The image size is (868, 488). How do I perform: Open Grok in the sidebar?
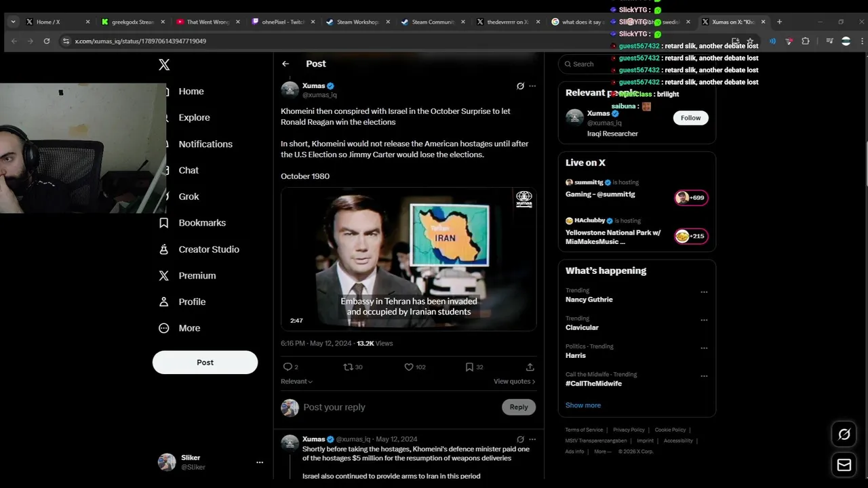(189, 197)
